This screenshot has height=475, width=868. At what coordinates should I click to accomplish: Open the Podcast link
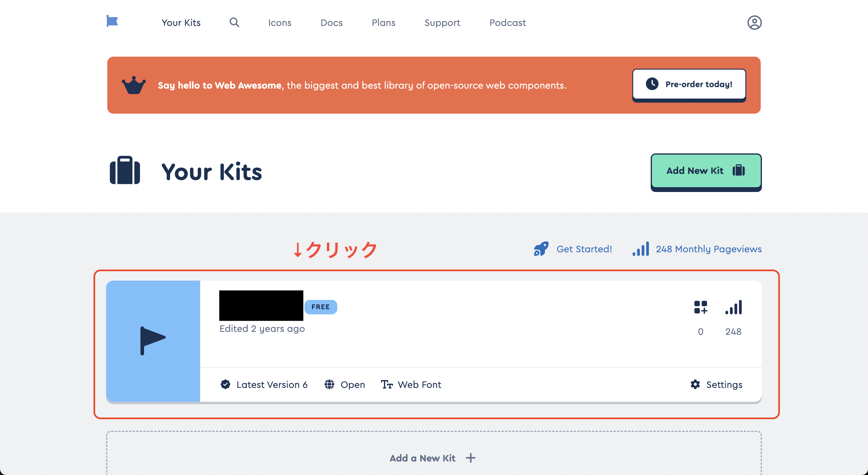(x=507, y=23)
